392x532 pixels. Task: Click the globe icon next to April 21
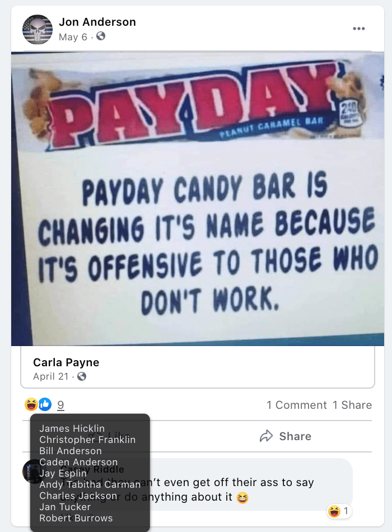82,376
